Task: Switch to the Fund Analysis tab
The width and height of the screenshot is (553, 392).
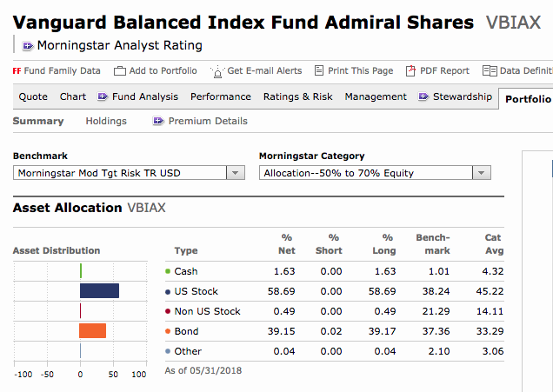Action: tap(145, 96)
